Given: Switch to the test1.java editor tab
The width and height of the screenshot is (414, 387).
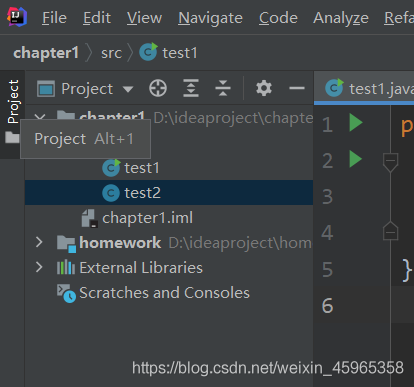Looking at the screenshot, I should [x=369, y=89].
